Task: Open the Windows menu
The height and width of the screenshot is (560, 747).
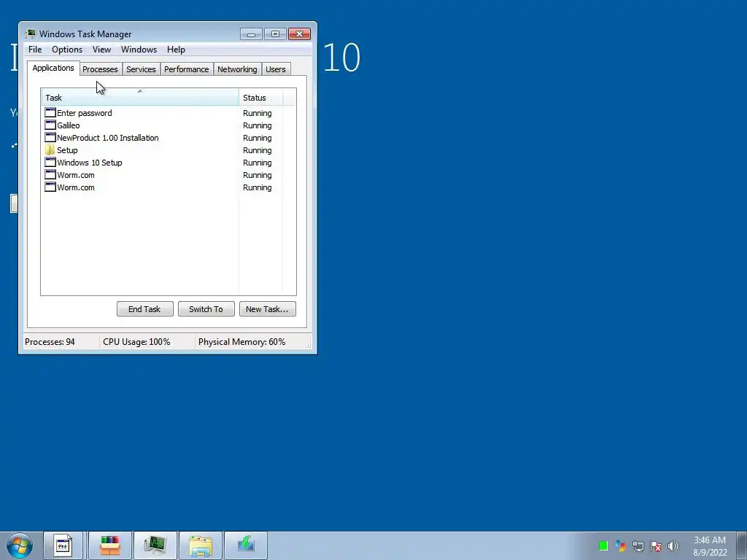Action: [x=139, y=50]
